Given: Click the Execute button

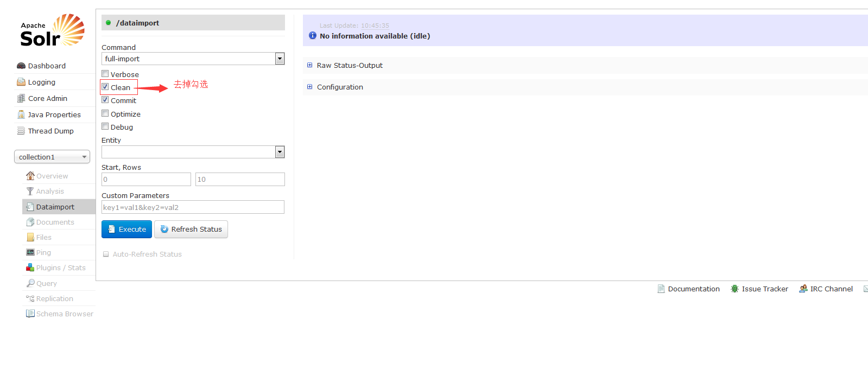Looking at the screenshot, I should pos(126,229).
